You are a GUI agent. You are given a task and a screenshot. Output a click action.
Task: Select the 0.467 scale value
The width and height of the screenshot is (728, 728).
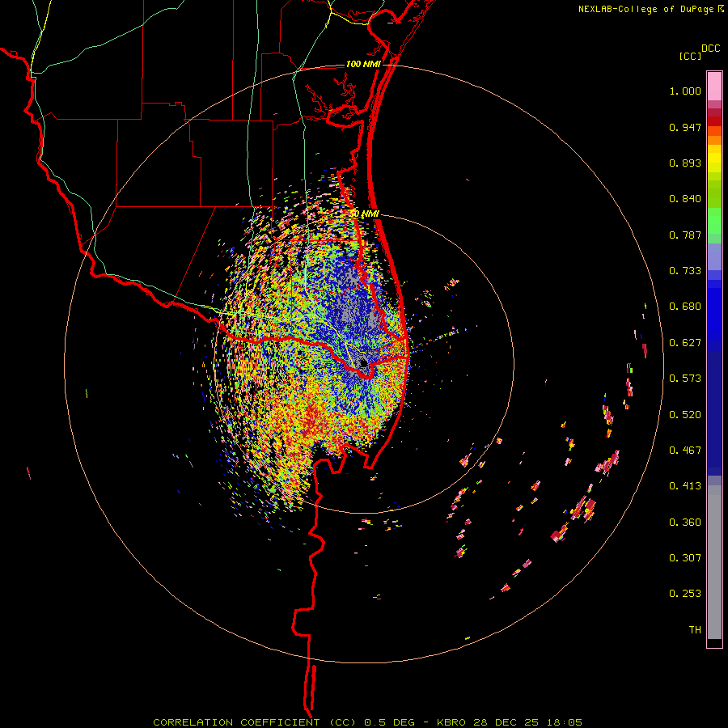point(685,451)
